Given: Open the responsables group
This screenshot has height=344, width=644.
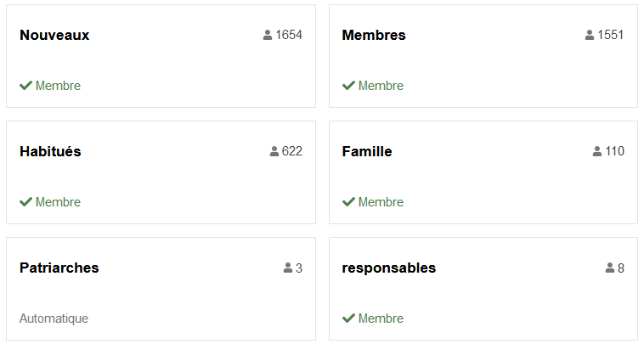Looking at the screenshot, I should [389, 268].
